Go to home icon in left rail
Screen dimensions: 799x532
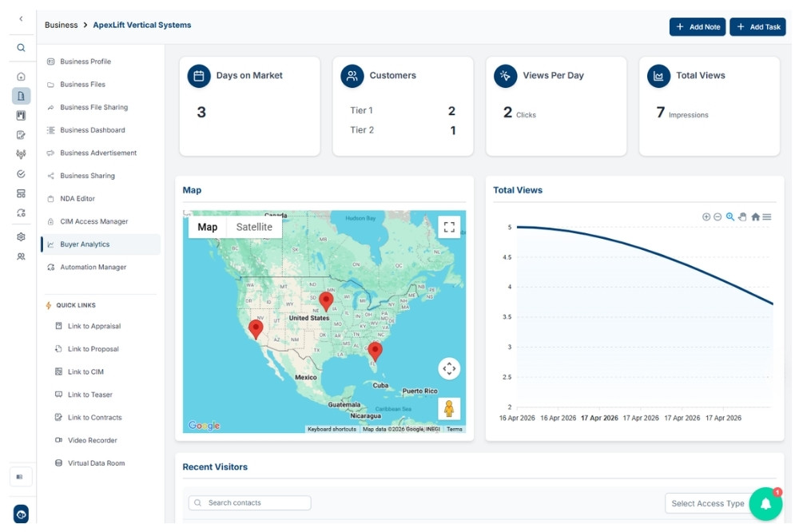[21, 77]
